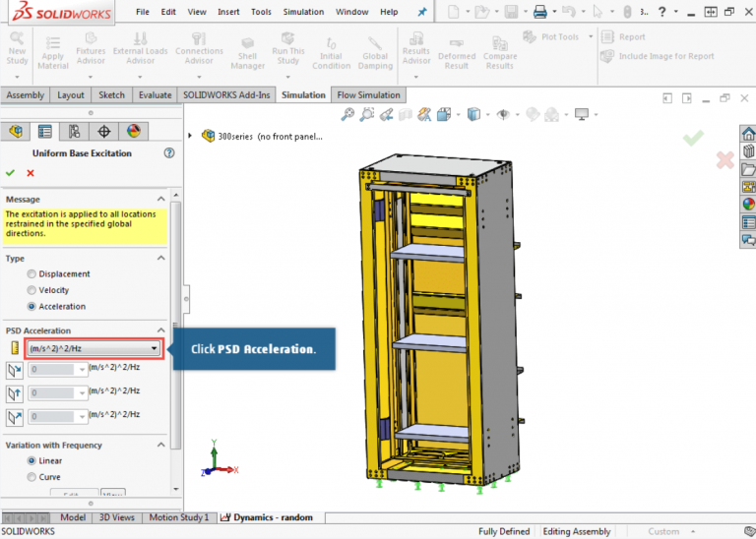Select the Velocity excitation type
756x539 pixels.
[32, 290]
